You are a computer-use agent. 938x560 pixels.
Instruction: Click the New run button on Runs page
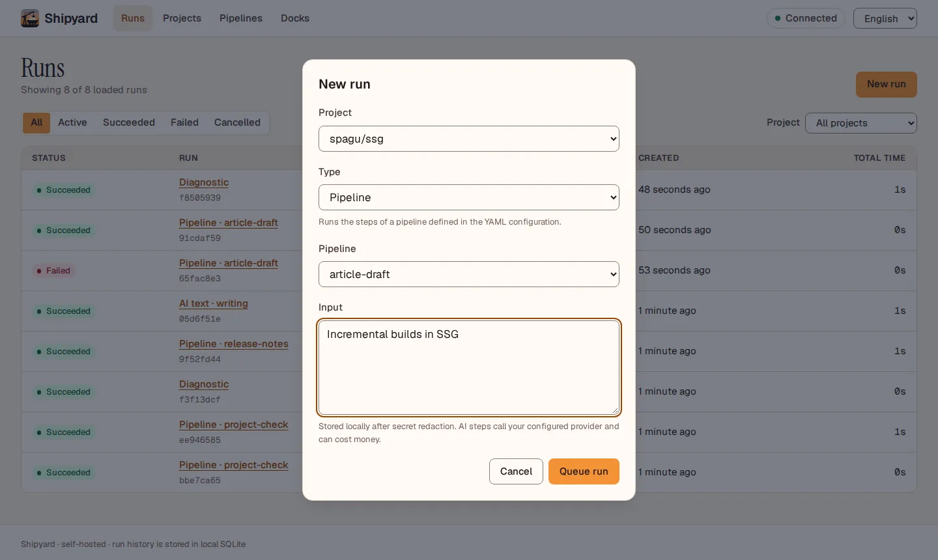pos(887,85)
